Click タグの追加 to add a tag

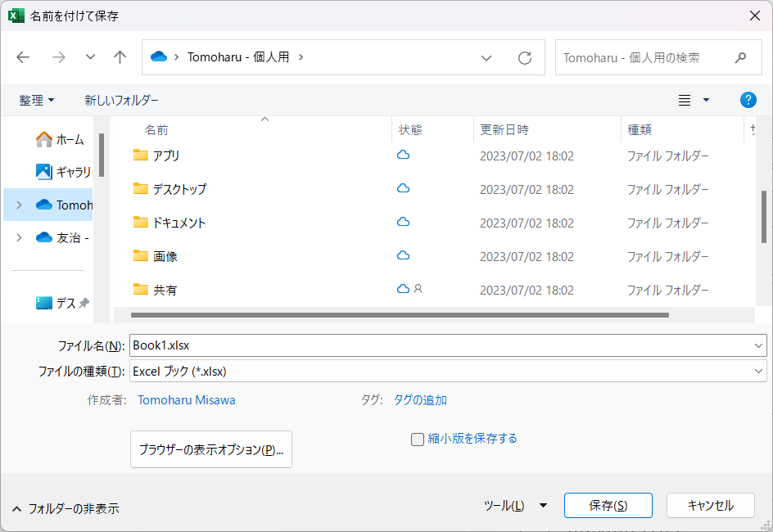(x=420, y=400)
